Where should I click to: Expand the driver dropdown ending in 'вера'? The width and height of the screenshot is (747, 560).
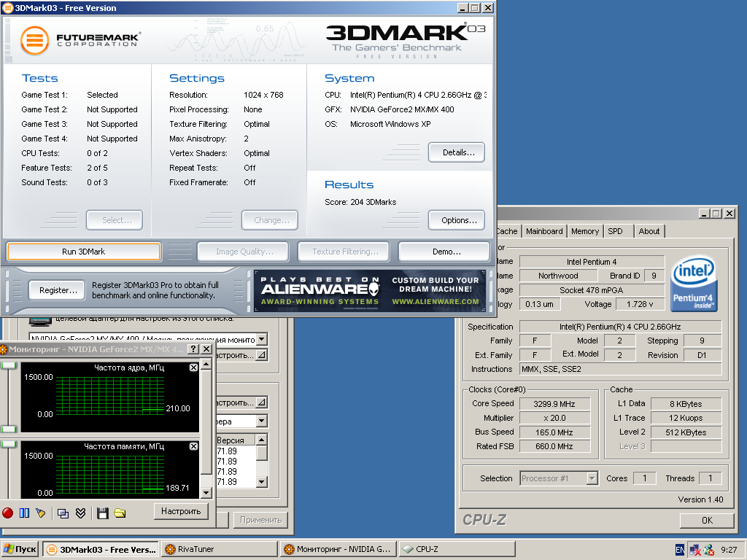pyautogui.click(x=262, y=421)
